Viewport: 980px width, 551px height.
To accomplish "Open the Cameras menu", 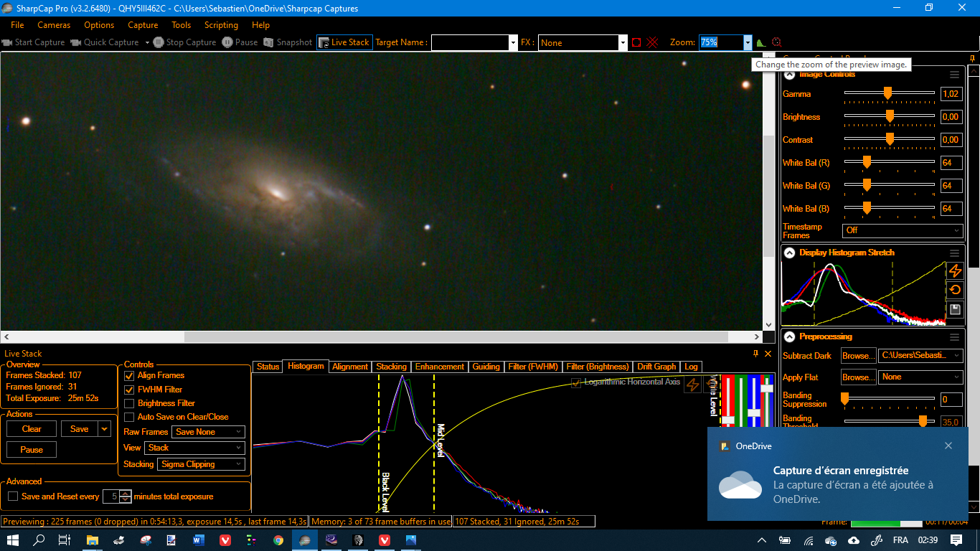I will [54, 25].
